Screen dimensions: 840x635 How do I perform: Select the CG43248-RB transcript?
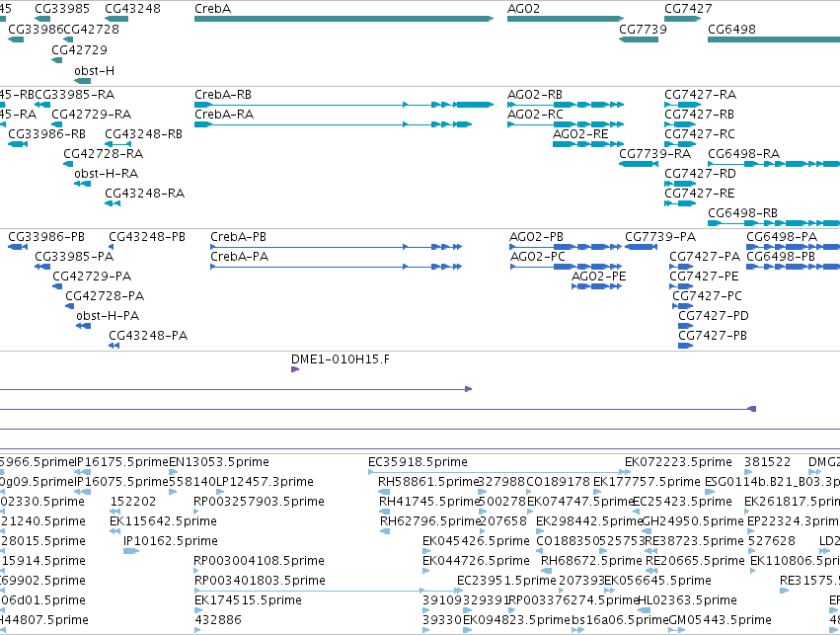click(x=117, y=144)
